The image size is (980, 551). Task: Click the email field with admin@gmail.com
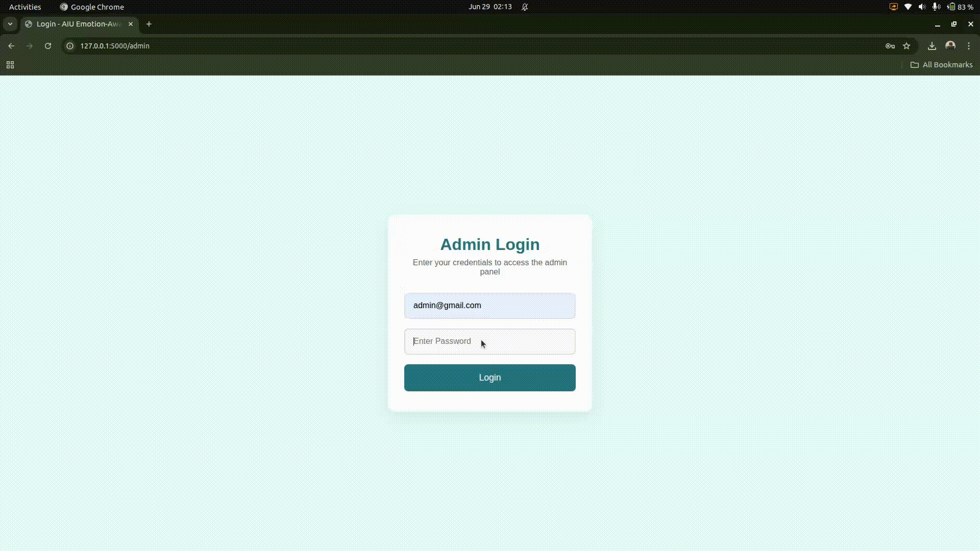tap(490, 306)
